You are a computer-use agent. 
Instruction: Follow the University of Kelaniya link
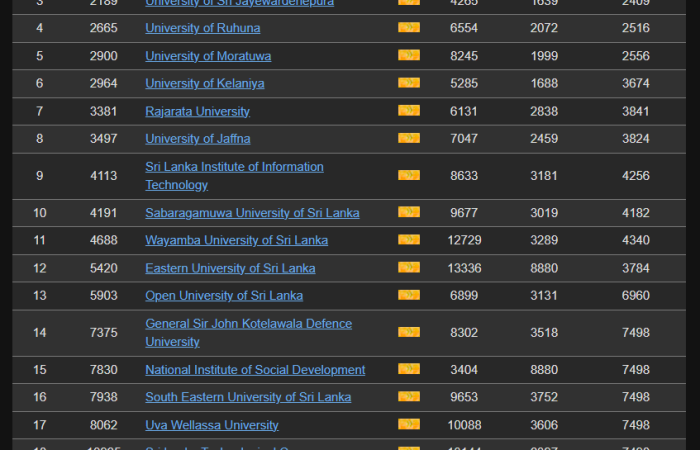205,83
